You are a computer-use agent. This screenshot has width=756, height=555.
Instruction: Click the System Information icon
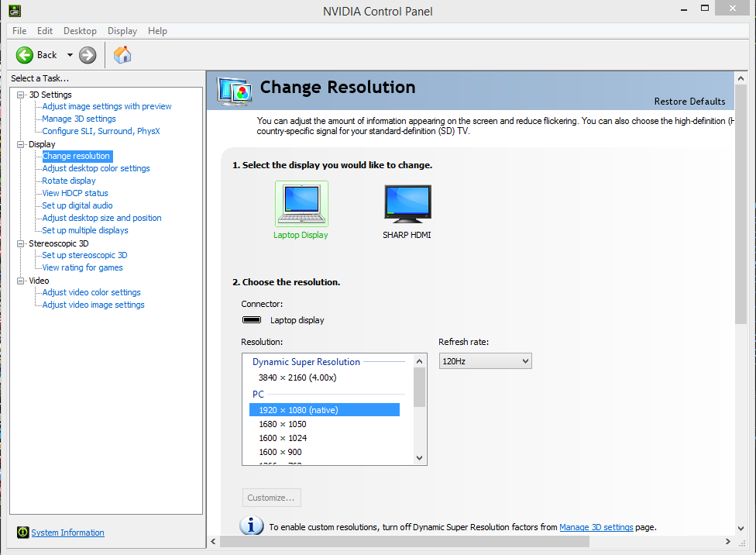pos(22,533)
